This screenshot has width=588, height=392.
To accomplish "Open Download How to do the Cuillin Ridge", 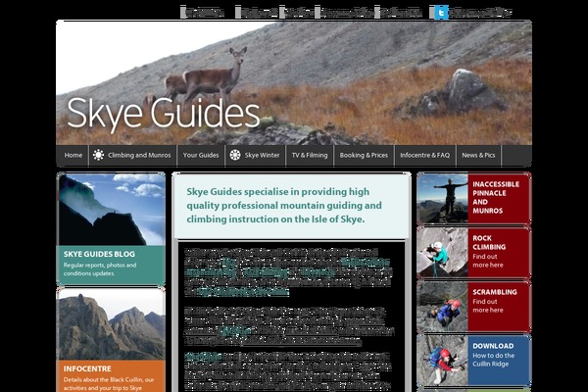I will coord(474,361).
